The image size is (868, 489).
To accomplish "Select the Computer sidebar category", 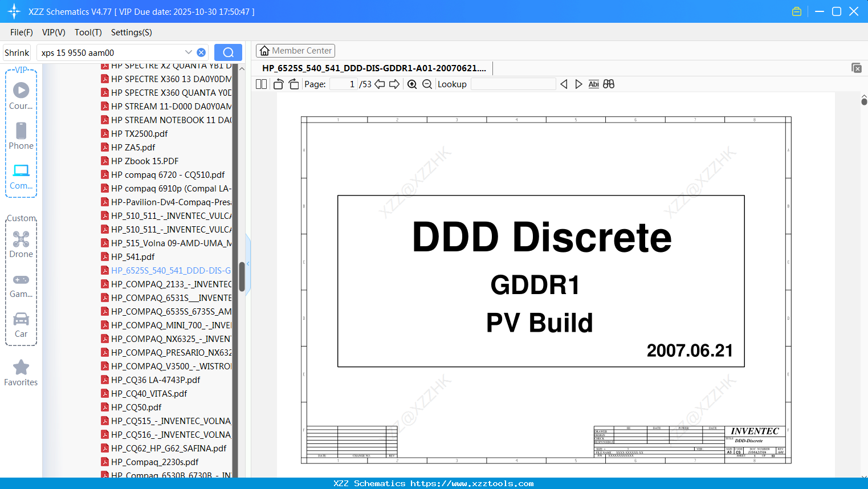I will coord(21,176).
